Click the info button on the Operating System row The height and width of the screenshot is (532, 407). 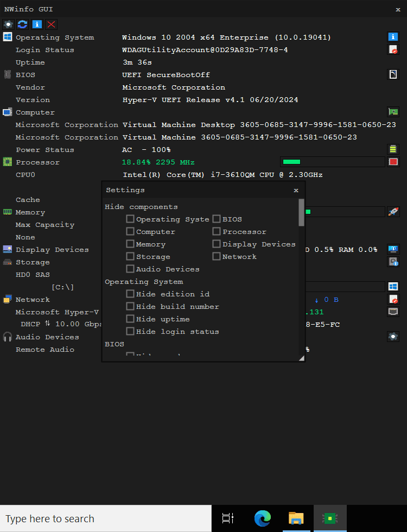click(x=393, y=37)
